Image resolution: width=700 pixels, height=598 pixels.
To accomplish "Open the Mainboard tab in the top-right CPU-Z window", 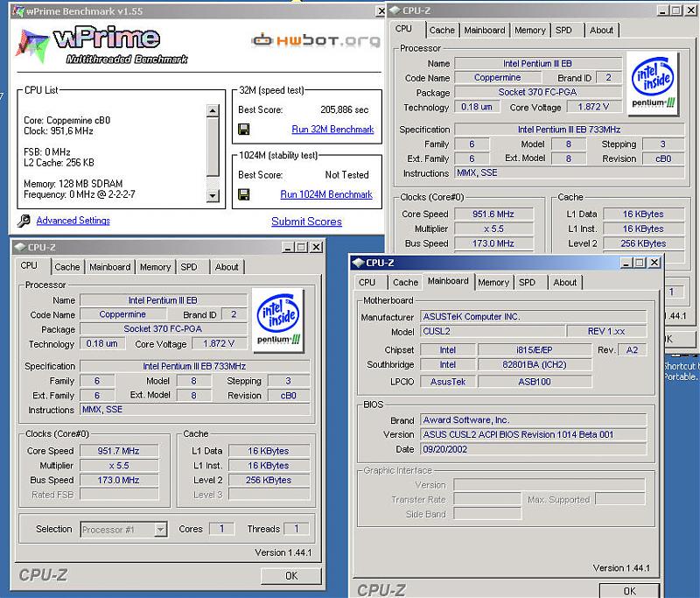I will pos(485,31).
